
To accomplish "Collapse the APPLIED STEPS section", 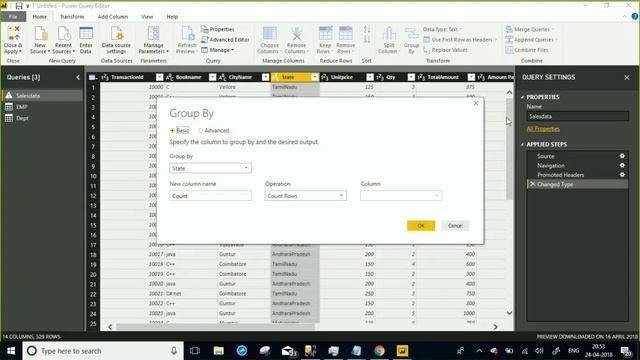I will click(x=522, y=144).
